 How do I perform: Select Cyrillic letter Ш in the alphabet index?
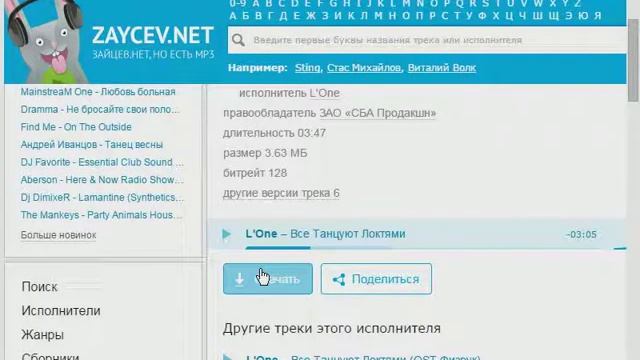pos(538,16)
